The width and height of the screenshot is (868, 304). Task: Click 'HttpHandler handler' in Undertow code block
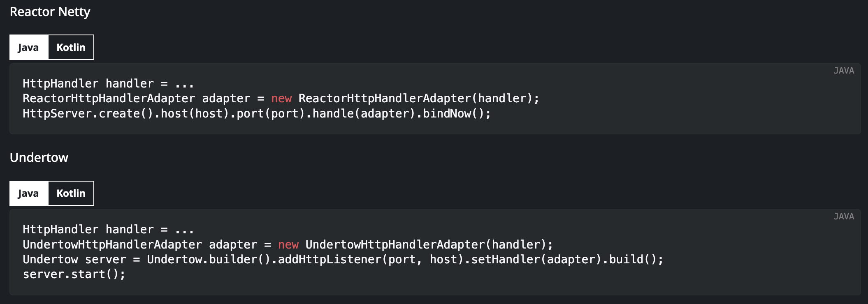click(88, 230)
